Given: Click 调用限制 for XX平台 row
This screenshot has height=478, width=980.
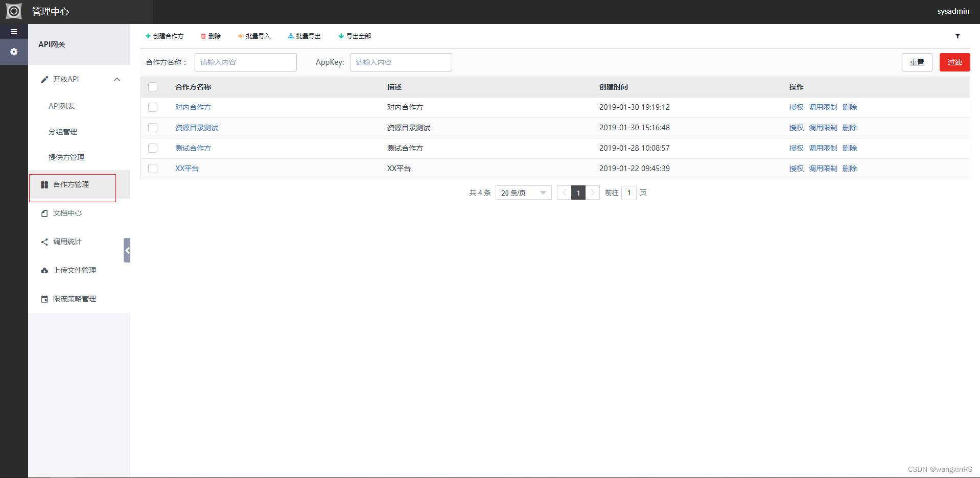Looking at the screenshot, I should [823, 169].
